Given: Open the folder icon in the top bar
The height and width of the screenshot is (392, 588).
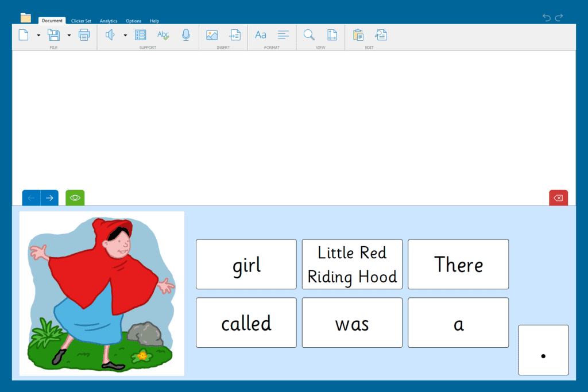Looking at the screenshot, I should click(x=25, y=18).
